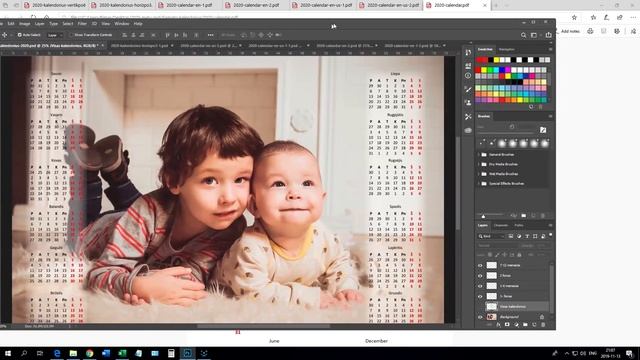Create new swatch icon in Swatches panel
Viewport: 640px width, 360px height.
[x=531, y=107]
